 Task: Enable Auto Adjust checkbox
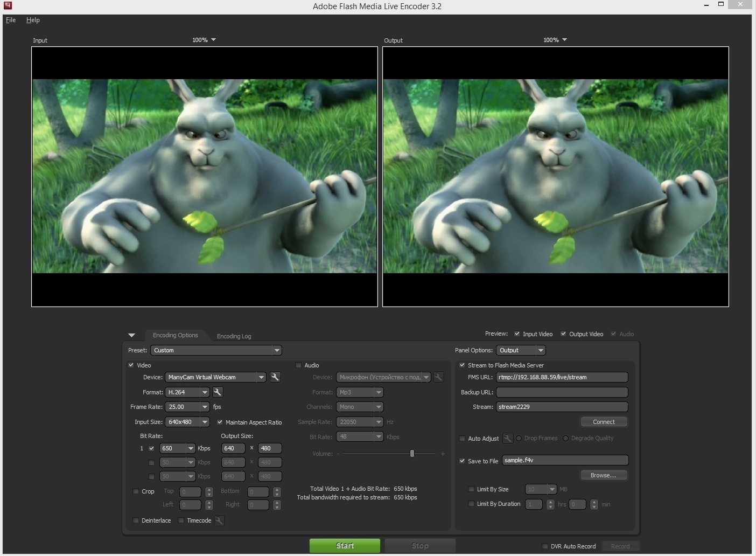[x=462, y=439]
